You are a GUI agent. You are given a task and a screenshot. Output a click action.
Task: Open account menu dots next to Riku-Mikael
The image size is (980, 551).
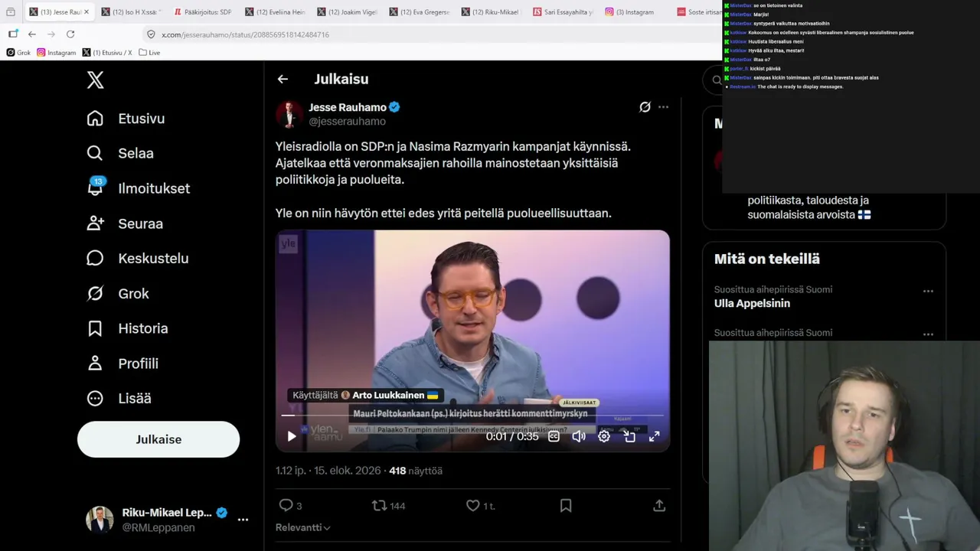[243, 520]
